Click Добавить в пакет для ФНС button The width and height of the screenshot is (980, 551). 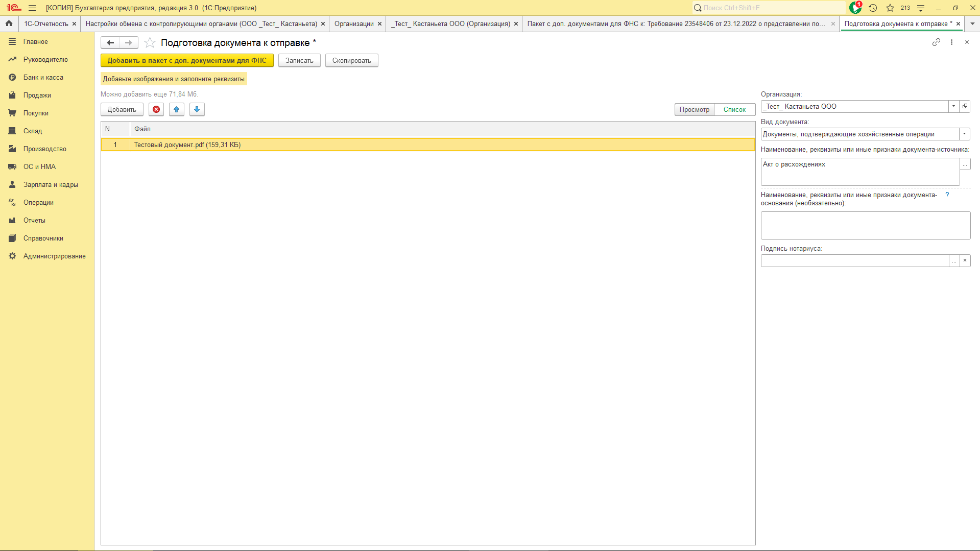tap(187, 60)
